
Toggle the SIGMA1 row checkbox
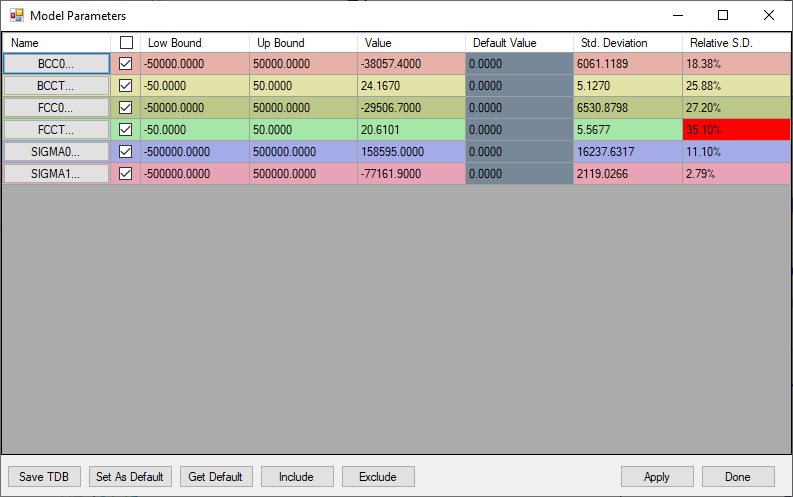126,173
